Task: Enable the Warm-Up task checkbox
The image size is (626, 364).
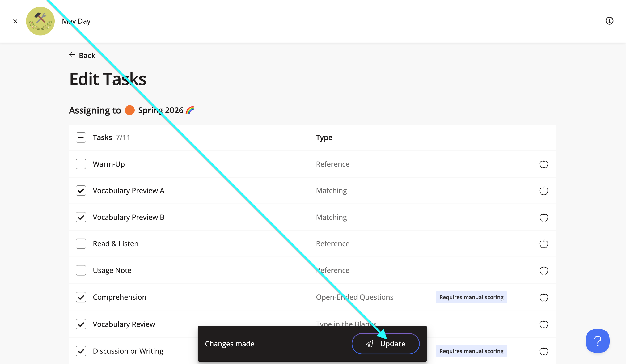Action: click(x=81, y=164)
